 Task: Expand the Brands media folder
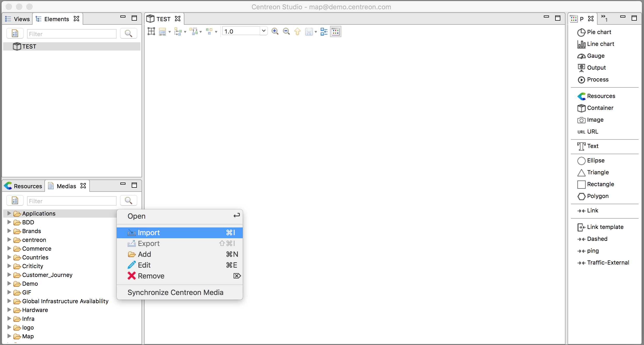tap(9, 231)
